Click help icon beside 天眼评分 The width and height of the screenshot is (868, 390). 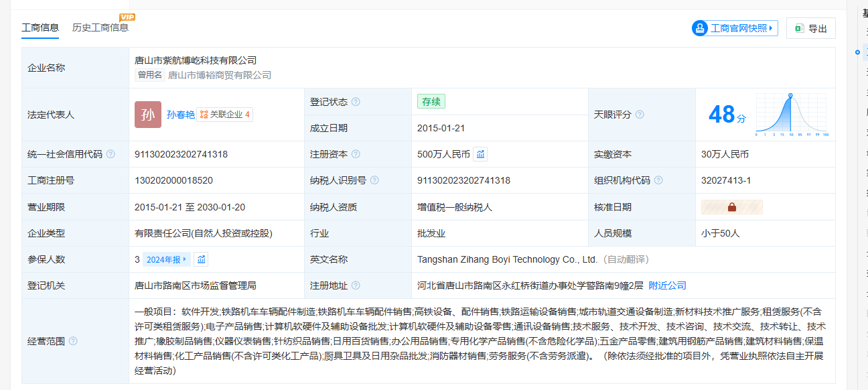click(640, 115)
